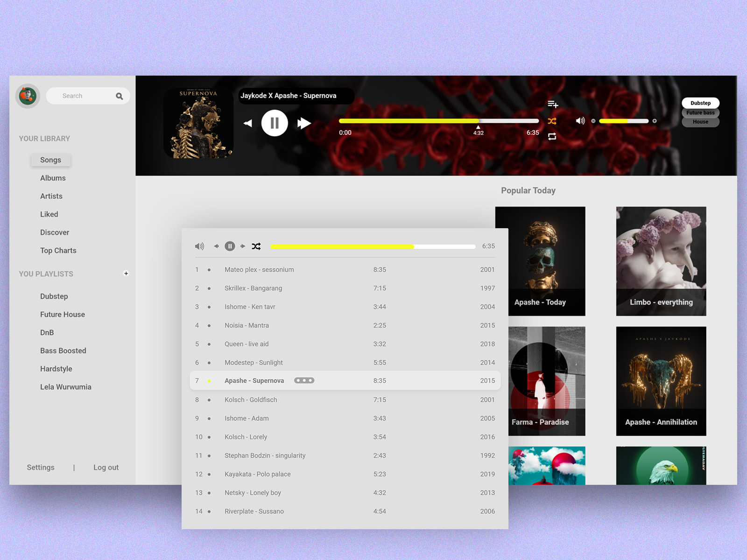Open the Lela Wurwumia playlist
This screenshot has width=747, height=560.
pyautogui.click(x=66, y=387)
